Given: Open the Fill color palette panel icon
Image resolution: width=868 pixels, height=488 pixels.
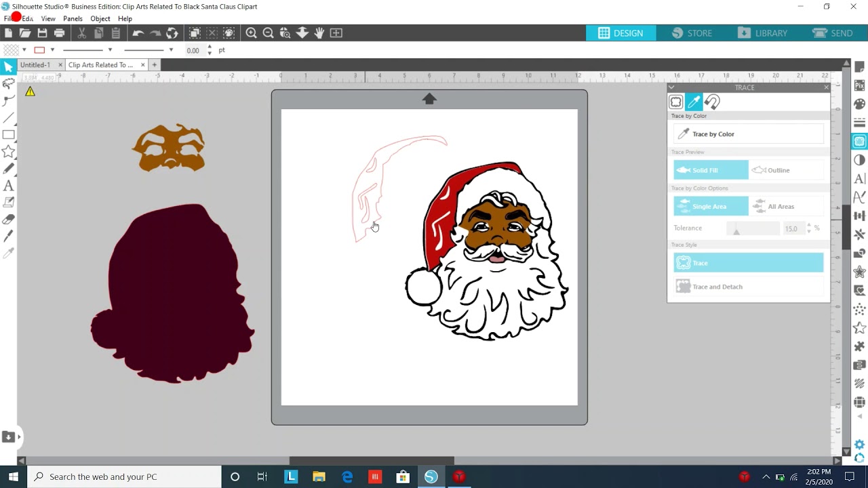Looking at the screenshot, I should pyautogui.click(x=860, y=104).
